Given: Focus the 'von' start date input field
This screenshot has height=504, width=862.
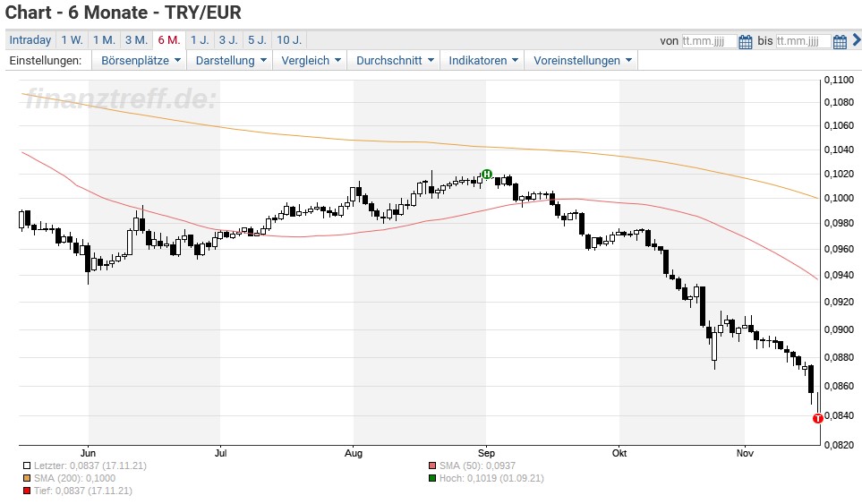Looking at the screenshot, I should pos(709,41).
